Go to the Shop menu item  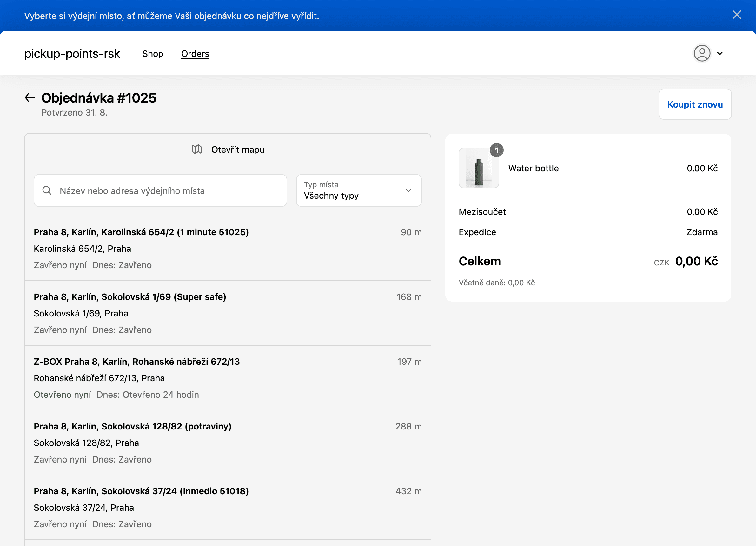pyautogui.click(x=153, y=54)
